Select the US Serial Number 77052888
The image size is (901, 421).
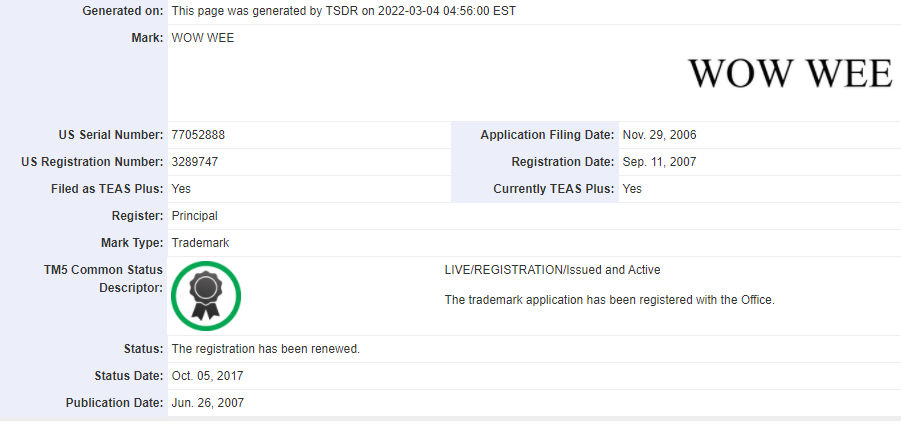(198, 135)
